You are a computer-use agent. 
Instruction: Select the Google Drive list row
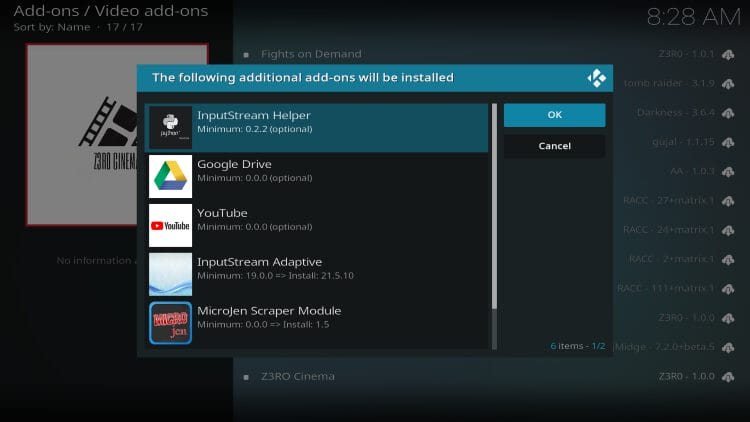[317, 177]
